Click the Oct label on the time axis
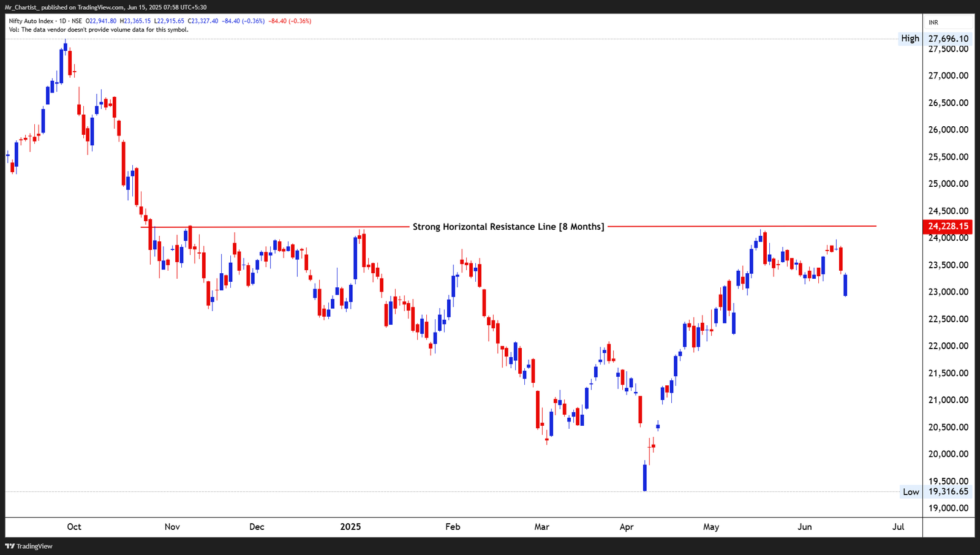This screenshot has height=555, width=980. (x=73, y=526)
